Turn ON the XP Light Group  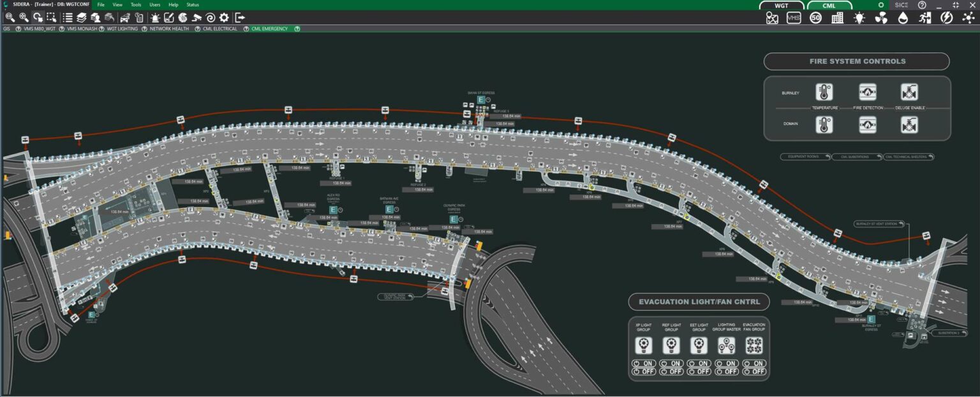(x=644, y=363)
